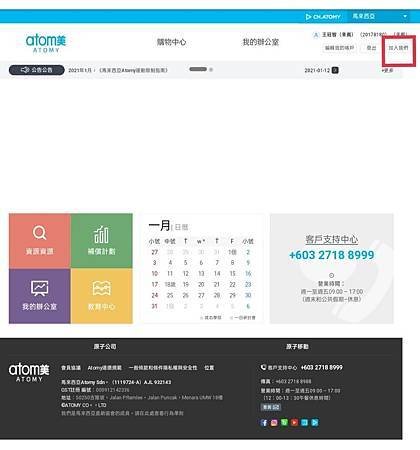420x450 pixels.
Task: Click the 一月 calendar heading
Action: pos(160,226)
